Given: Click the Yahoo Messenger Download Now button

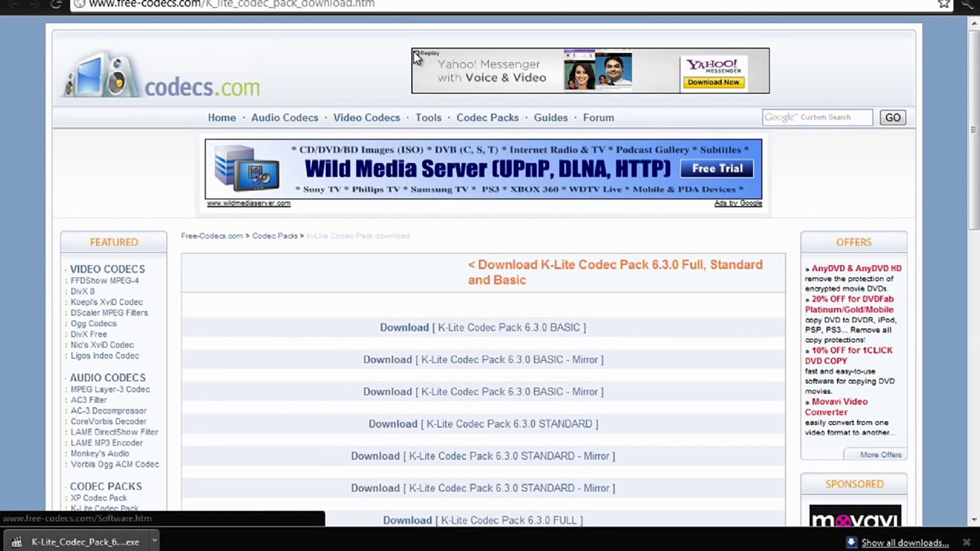Looking at the screenshot, I should [714, 82].
